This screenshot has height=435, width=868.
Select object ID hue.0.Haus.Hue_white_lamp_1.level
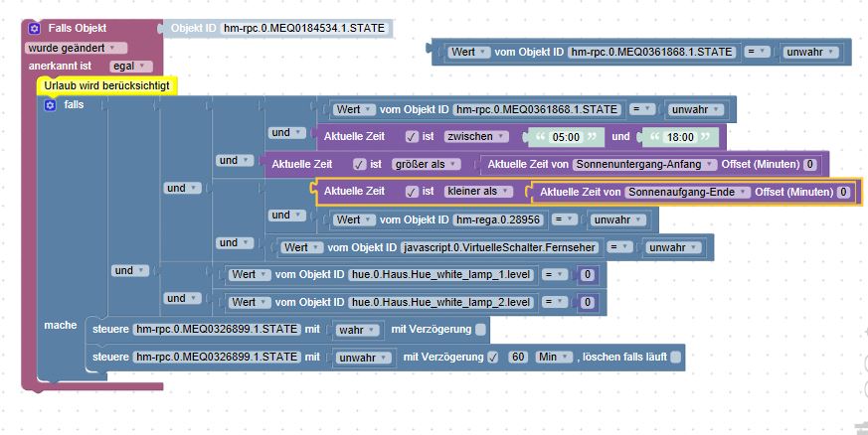point(441,275)
